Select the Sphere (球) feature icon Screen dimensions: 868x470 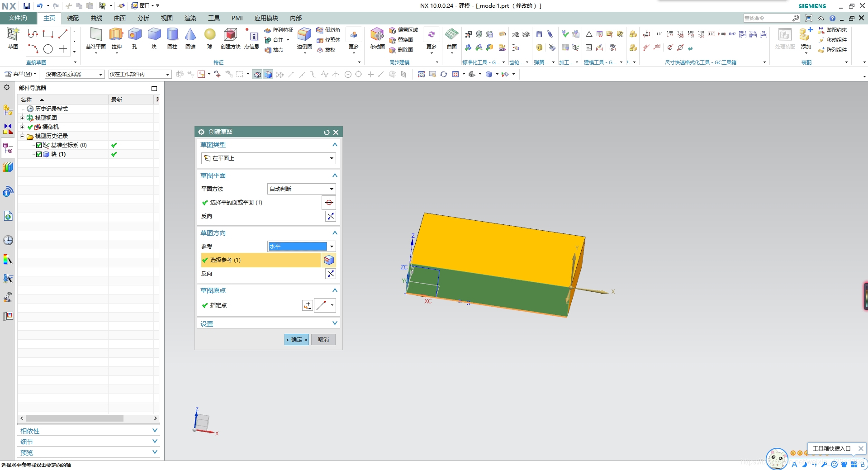(x=209, y=38)
